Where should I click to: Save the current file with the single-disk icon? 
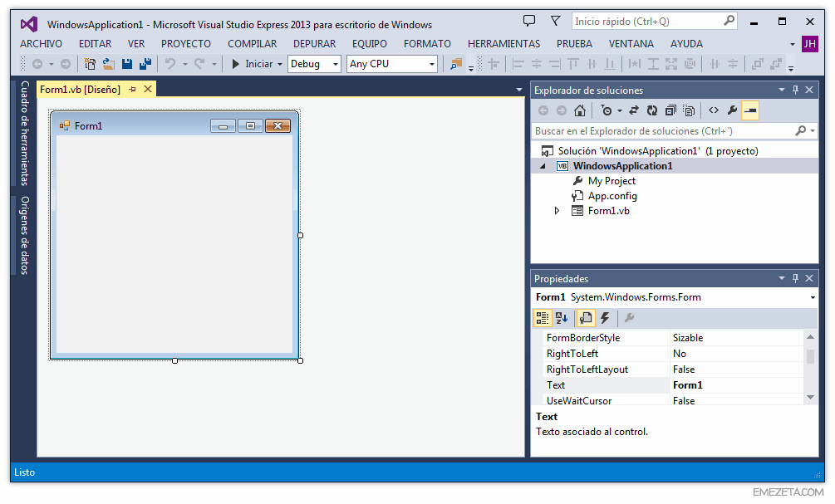(x=127, y=65)
